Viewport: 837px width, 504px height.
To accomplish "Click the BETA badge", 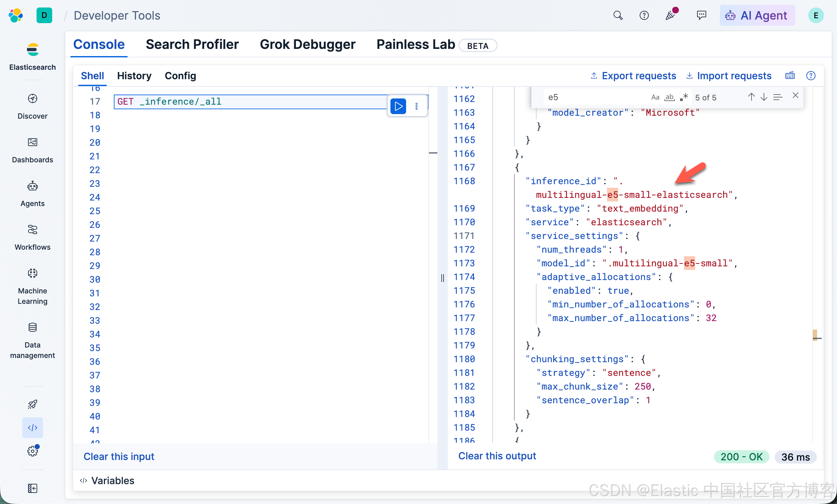I will tap(478, 46).
